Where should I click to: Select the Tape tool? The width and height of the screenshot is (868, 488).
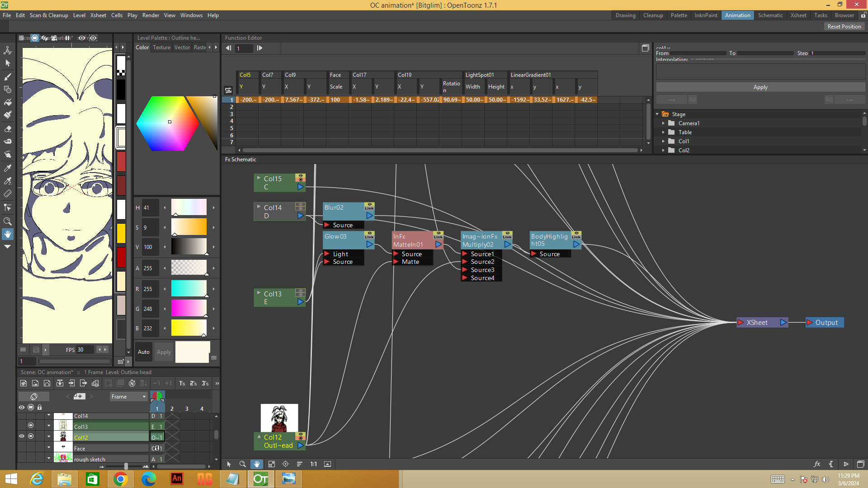8,141
